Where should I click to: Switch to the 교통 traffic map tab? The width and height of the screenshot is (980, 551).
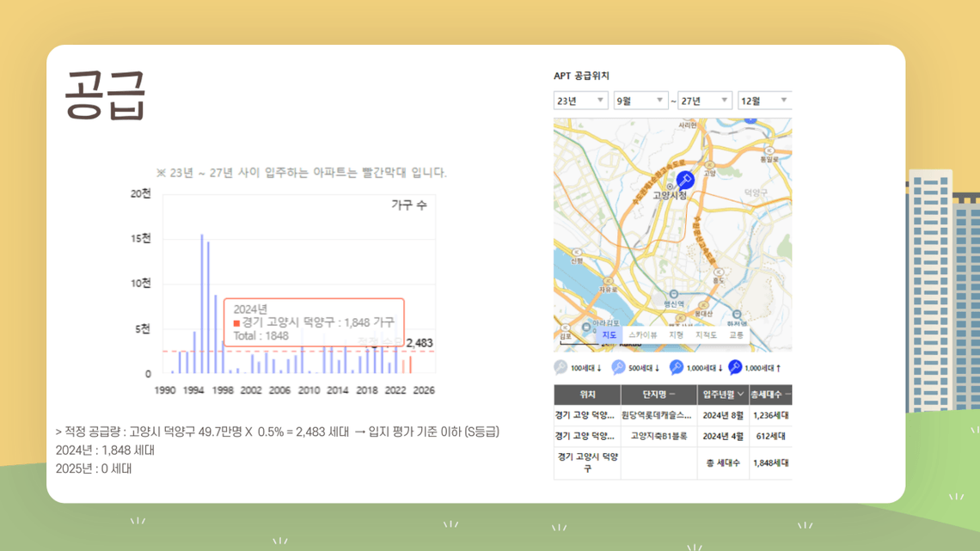pyautogui.click(x=737, y=335)
